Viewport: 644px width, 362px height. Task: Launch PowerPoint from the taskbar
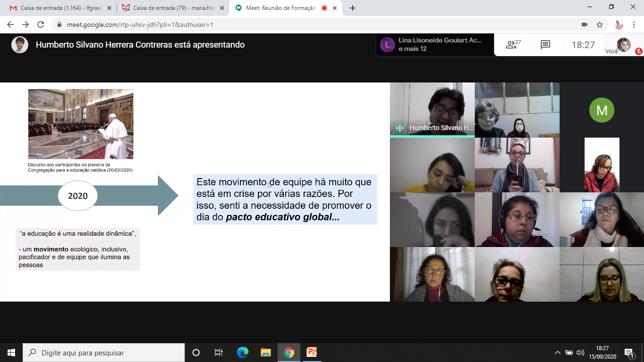tap(312, 353)
